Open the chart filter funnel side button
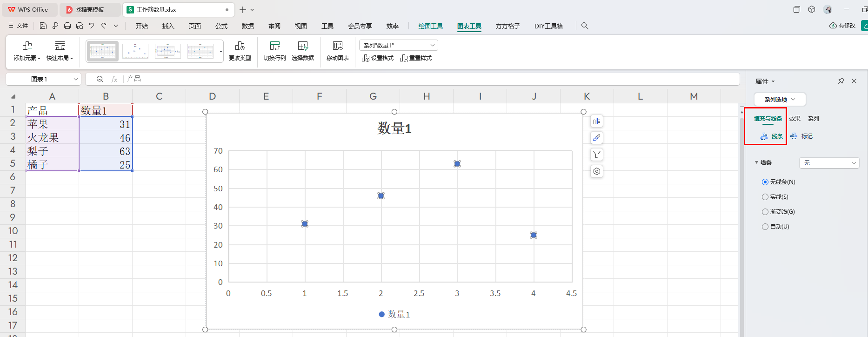This screenshot has width=868, height=337. click(597, 155)
